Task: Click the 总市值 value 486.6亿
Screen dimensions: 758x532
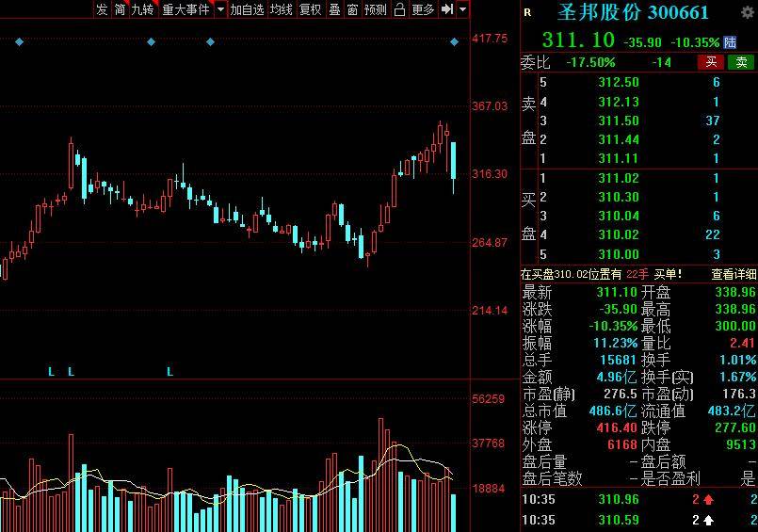Action: point(613,411)
